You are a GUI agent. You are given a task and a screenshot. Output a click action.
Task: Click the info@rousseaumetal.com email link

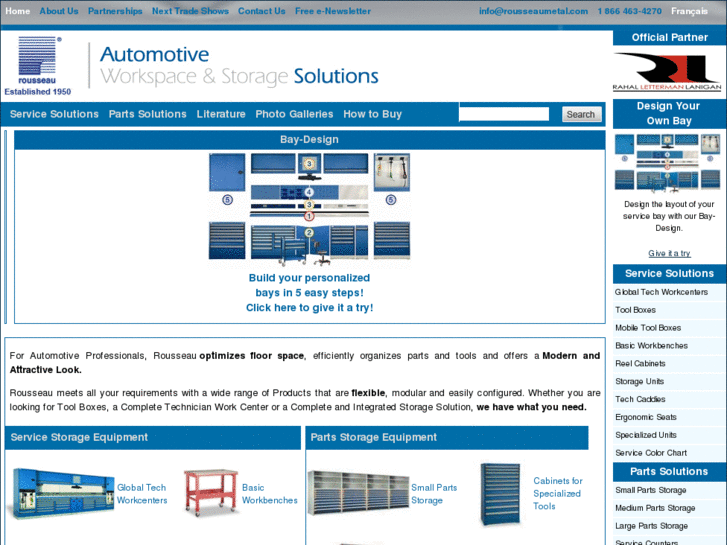[x=533, y=11]
